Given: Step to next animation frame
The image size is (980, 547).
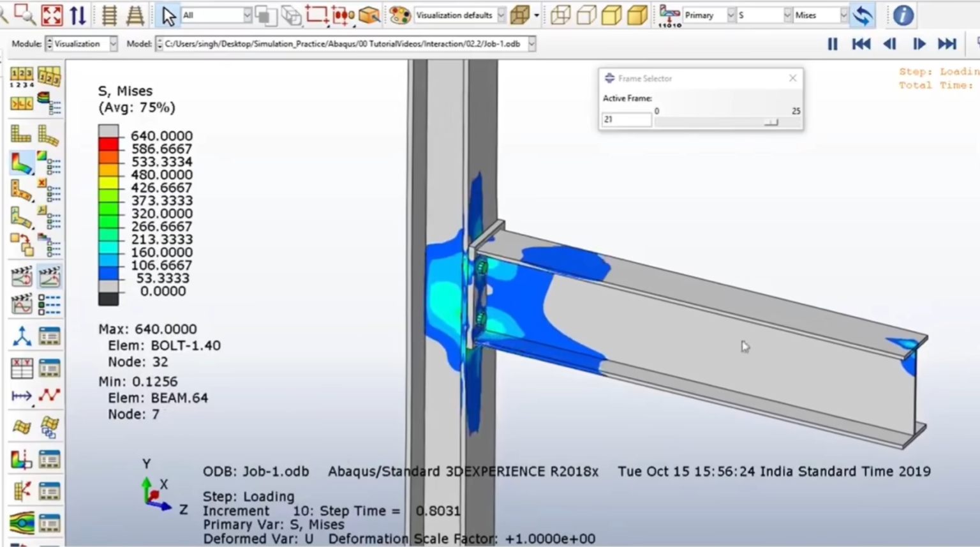Looking at the screenshot, I should (919, 44).
